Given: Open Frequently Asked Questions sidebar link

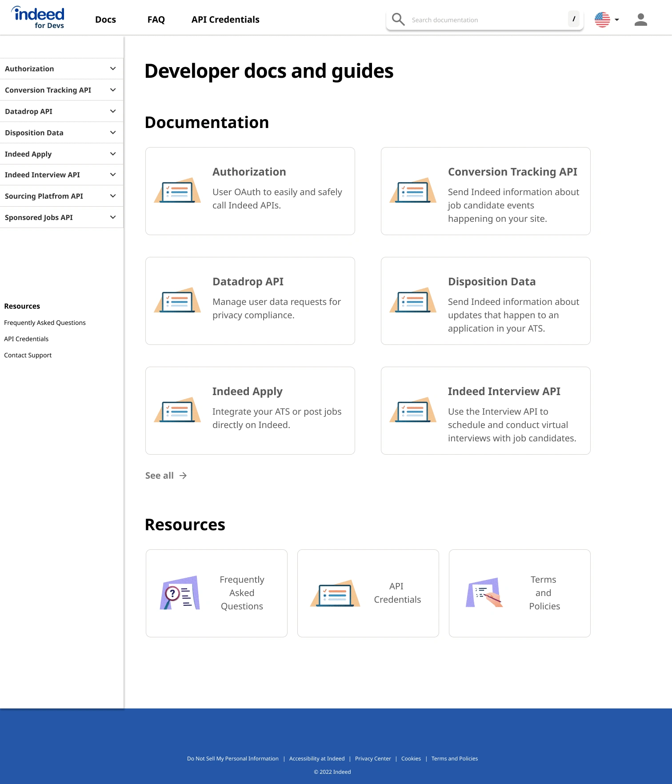Looking at the screenshot, I should 45,323.
